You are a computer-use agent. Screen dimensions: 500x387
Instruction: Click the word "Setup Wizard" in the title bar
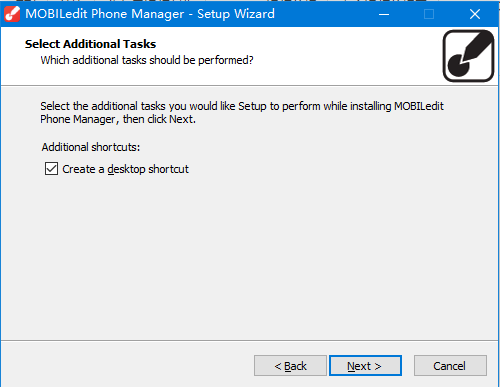click(236, 14)
